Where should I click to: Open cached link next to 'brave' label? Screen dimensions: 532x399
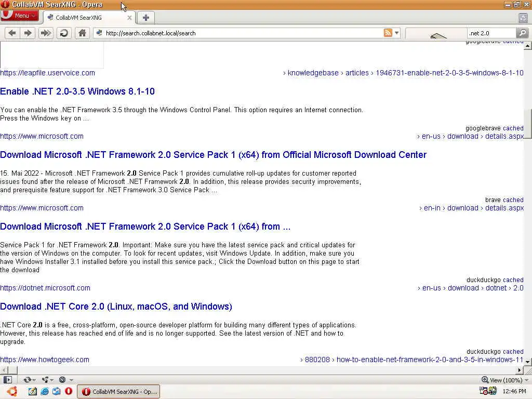point(513,200)
